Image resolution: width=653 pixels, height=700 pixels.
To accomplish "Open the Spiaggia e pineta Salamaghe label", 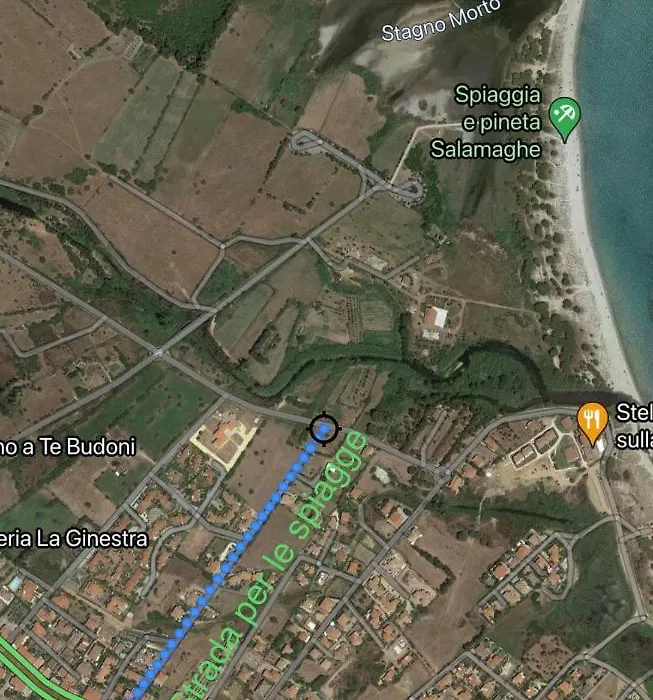I will pyautogui.click(x=486, y=122).
